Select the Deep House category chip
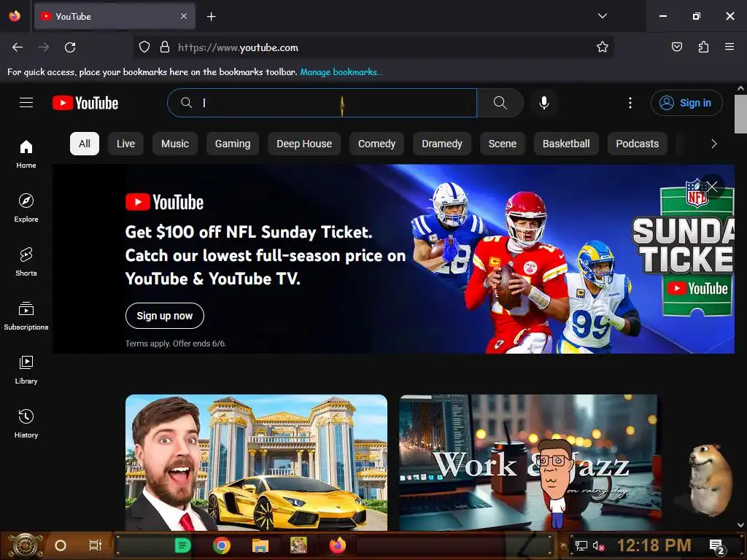The height and width of the screenshot is (560, 747). click(x=304, y=144)
